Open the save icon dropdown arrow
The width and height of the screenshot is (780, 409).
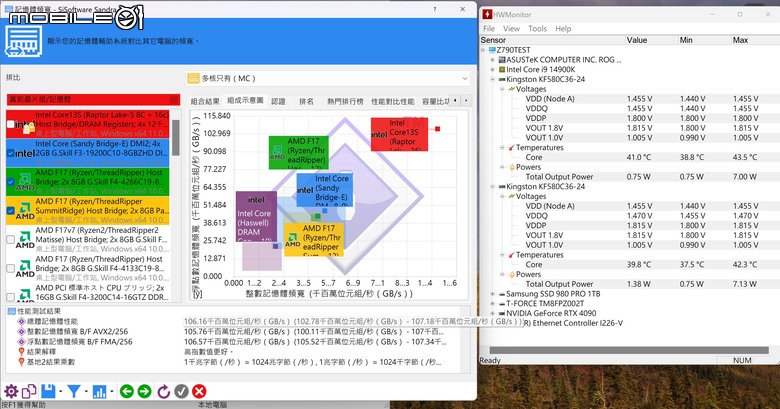pyautogui.click(x=61, y=392)
